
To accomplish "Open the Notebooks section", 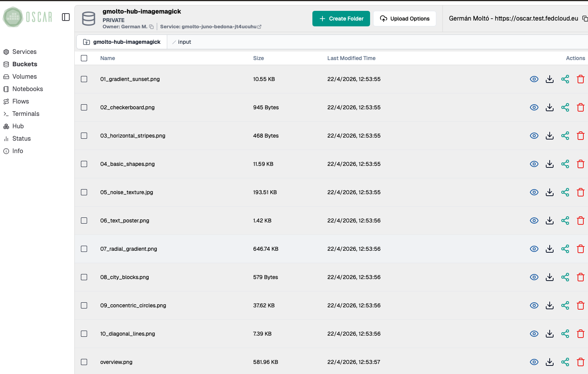I will pyautogui.click(x=27, y=89).
